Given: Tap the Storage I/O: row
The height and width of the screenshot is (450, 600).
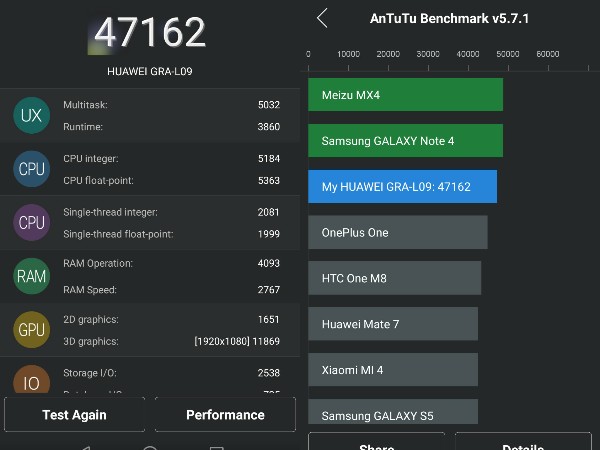Looking at the screenshot, I should coord(171,373).
